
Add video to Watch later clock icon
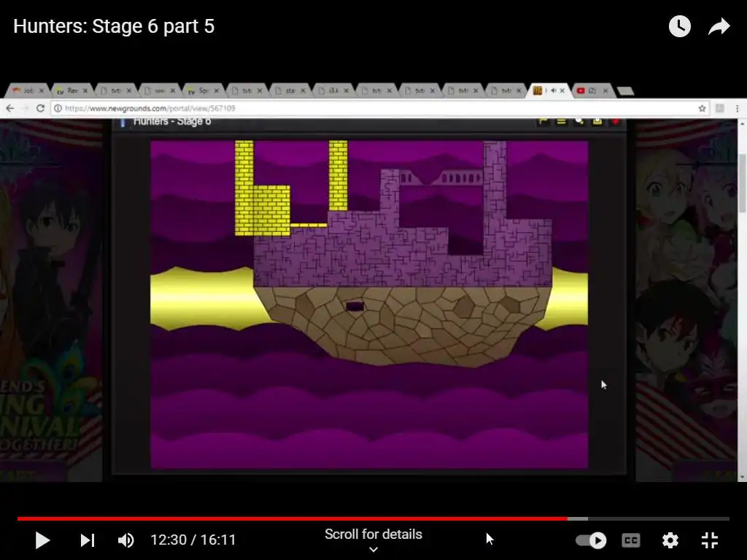click(x=679, y=26)
